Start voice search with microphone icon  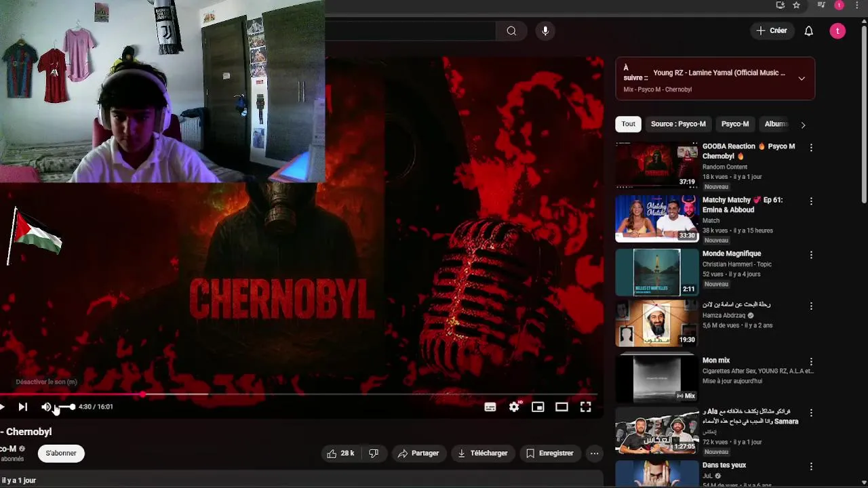tap(545, 30)
